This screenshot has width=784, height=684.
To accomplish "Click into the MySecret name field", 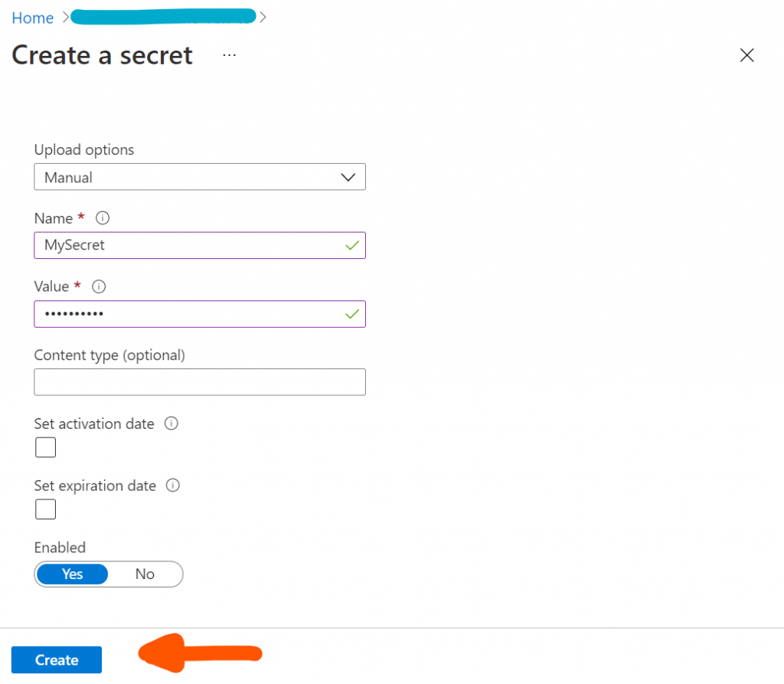I will (x=200, y=245).
